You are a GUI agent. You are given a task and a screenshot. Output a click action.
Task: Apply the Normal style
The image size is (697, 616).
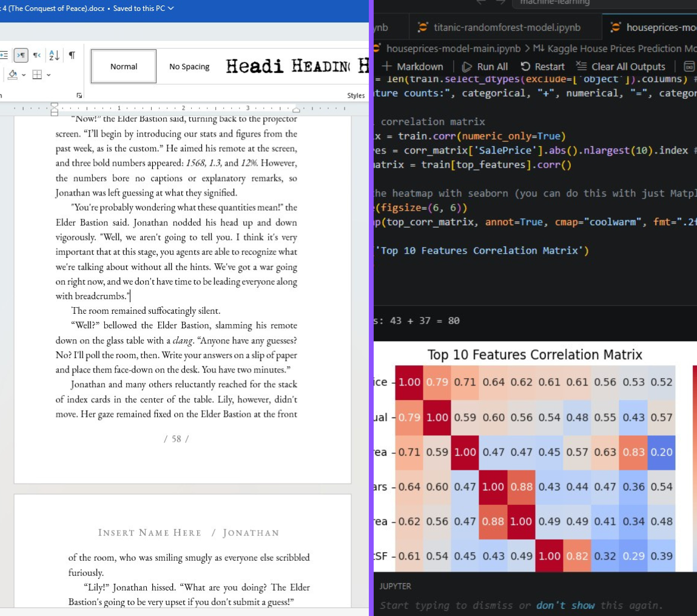coord(124,66)
